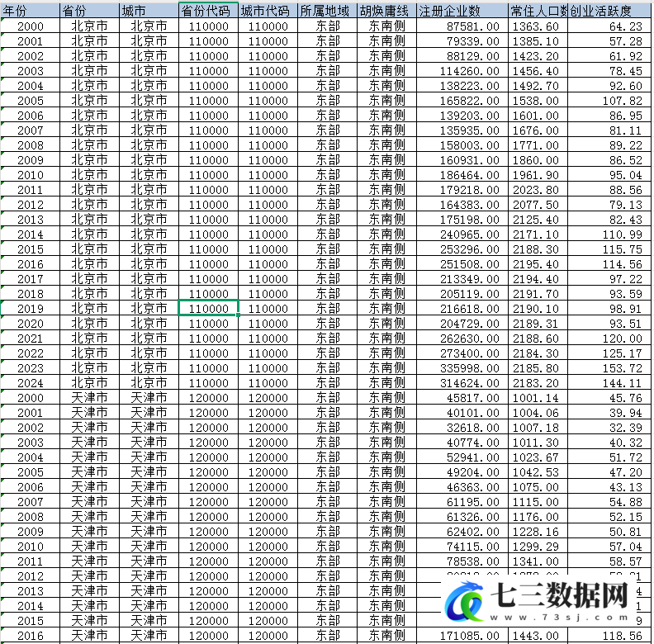The image size is (654, 644).
Task: Click the cell with 216618.00
Action: pyautogui.click(x=462, y=309)
